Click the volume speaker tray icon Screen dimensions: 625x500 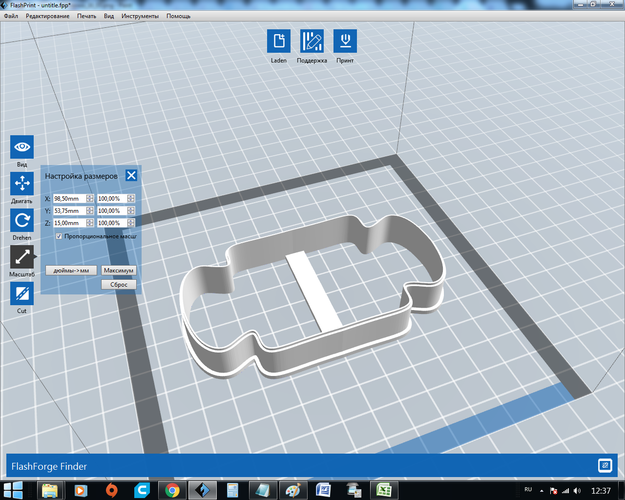(577, 491)
